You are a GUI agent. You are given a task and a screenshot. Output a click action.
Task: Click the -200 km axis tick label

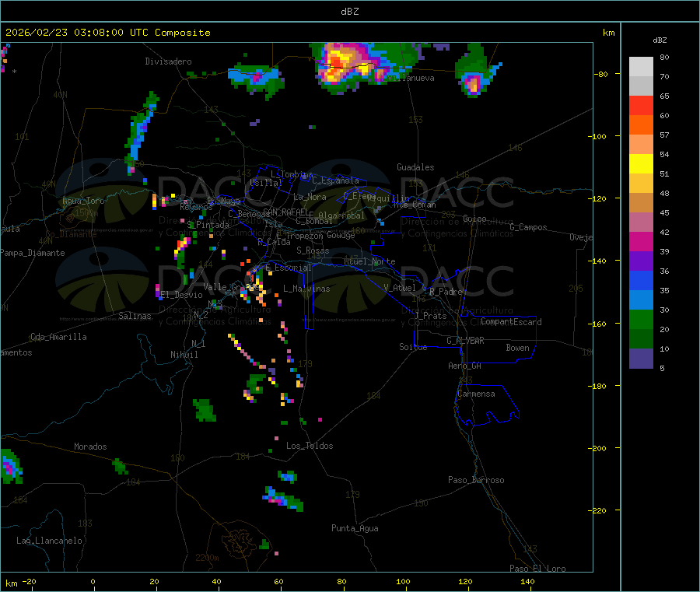coord(597,448)
